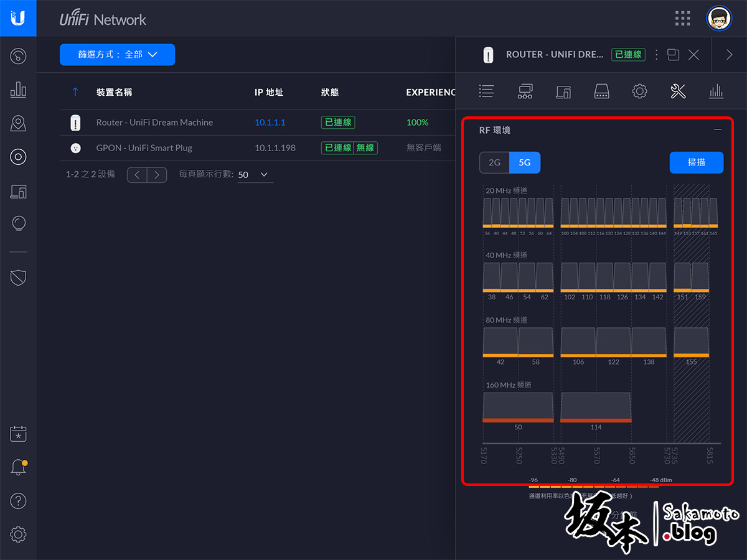Click the Router Dream Machine device icon in table
The height and width of the screenshot is (560, 747).
pyautogui.click(x=75, y=123)
